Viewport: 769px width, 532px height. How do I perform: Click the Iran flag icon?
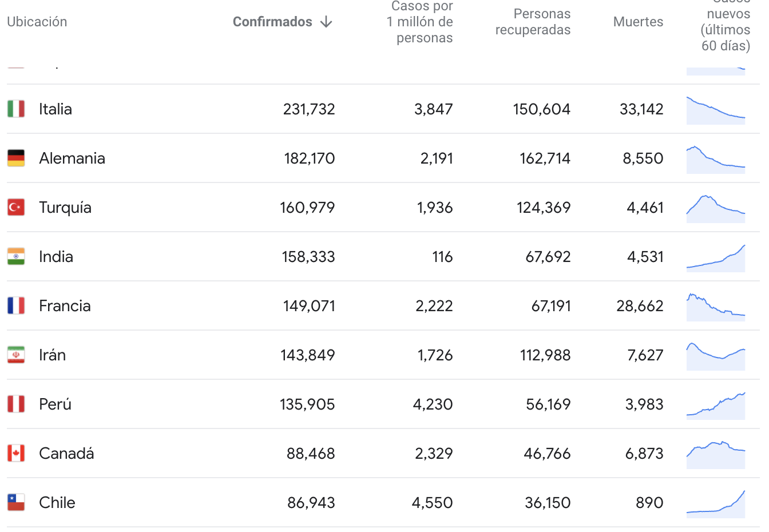click(x=16, y=355)
